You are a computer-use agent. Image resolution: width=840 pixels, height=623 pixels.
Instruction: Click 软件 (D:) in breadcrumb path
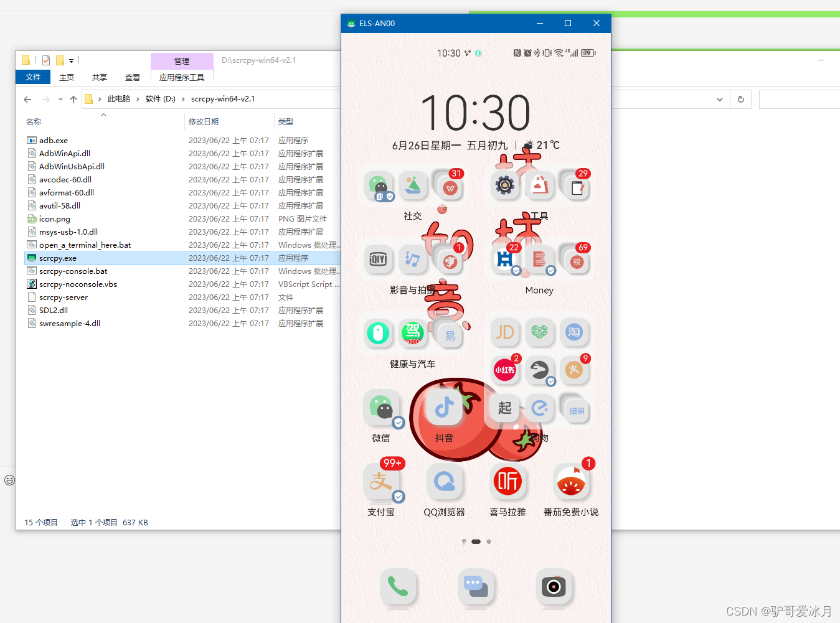pos(161,99)
